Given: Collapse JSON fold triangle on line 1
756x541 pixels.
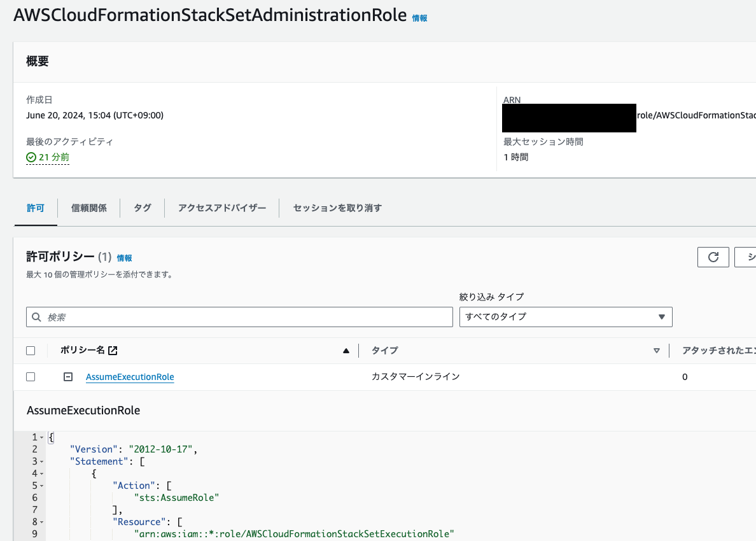Looking at the screenshot, I should [41, 437].
